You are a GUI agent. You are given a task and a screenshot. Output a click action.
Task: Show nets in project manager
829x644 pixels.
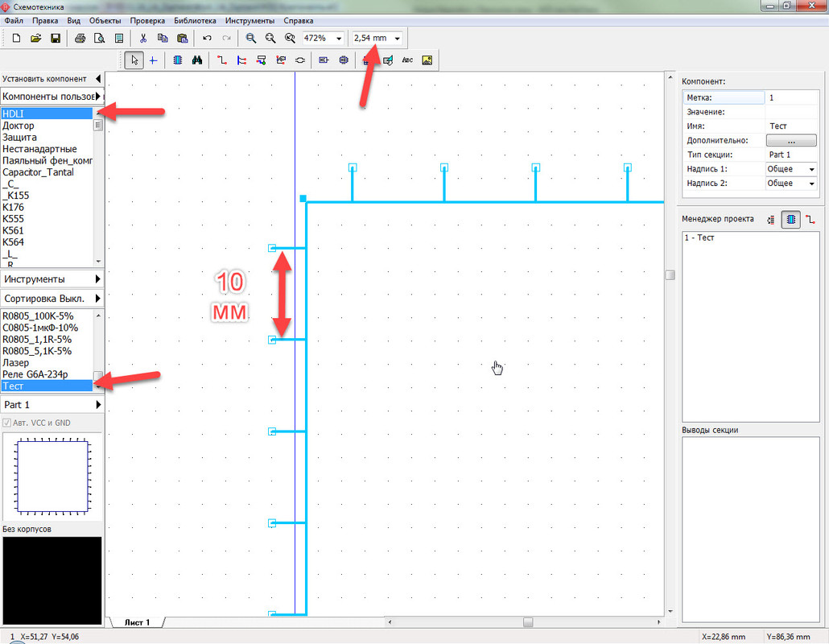pos(810,219)
